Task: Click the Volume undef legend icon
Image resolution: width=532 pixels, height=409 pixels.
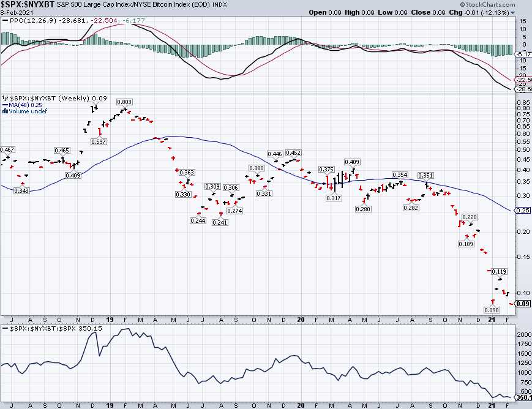Action: coord(5,111)
